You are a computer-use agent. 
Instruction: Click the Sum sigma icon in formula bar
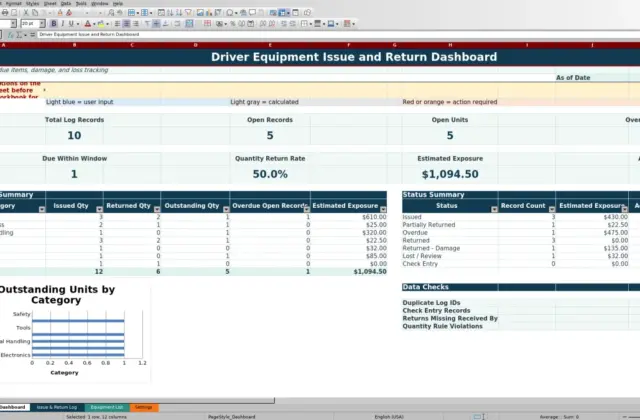[19, 35]
